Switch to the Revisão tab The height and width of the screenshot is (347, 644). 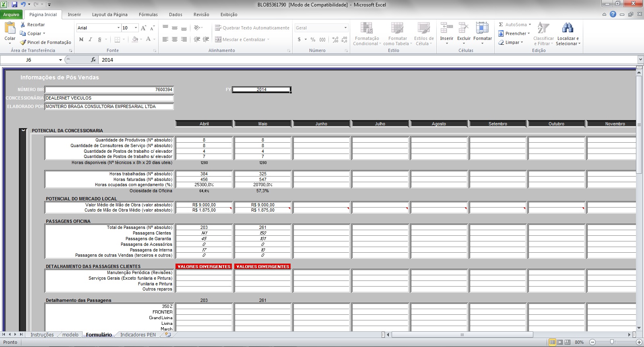[x=201, y=15]
